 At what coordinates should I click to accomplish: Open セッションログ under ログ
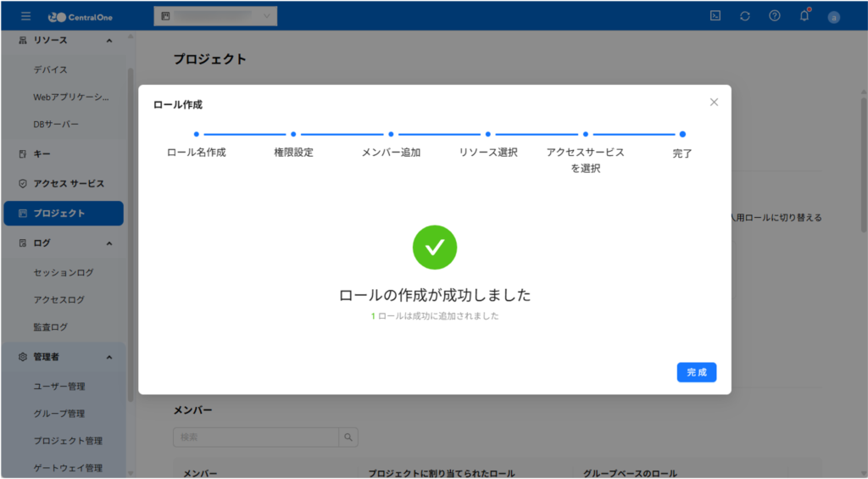click(64, 273)
